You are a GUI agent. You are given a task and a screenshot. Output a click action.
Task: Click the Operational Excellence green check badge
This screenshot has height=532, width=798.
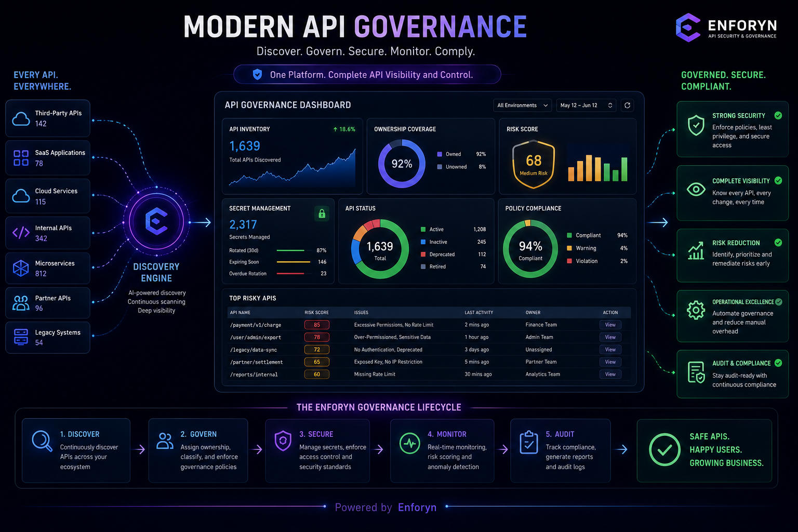coord(778,302)
